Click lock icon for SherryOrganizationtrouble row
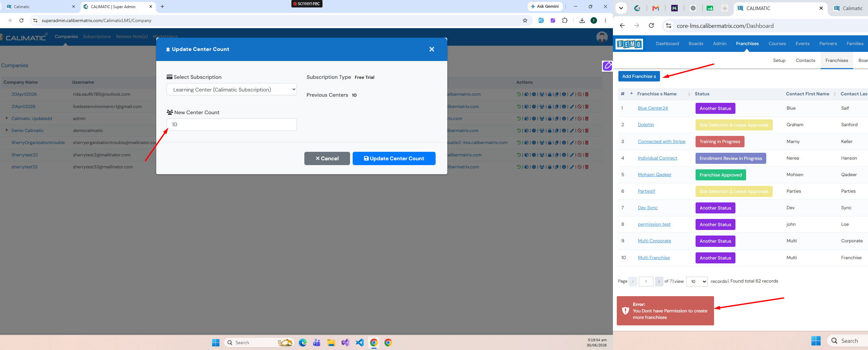 click(x=550, y=143)
